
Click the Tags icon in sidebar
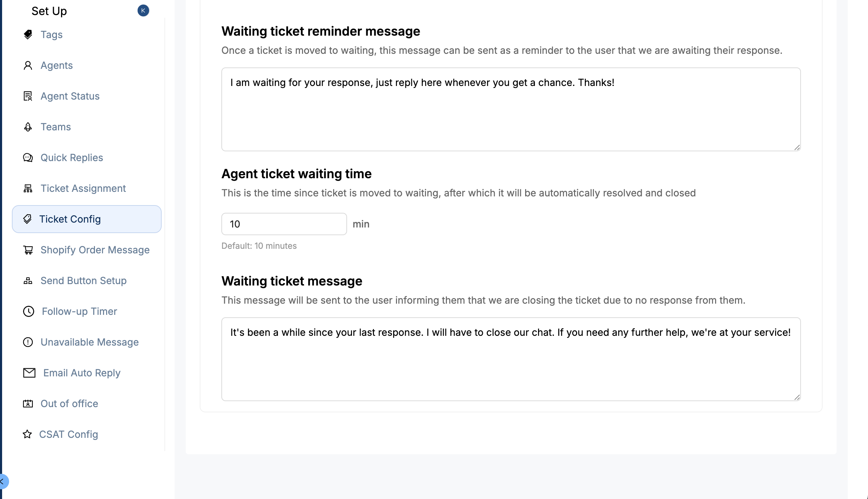click(28, 35)
